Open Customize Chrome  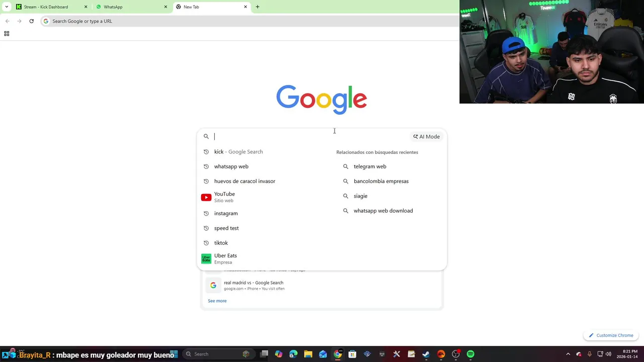(611, 335)
